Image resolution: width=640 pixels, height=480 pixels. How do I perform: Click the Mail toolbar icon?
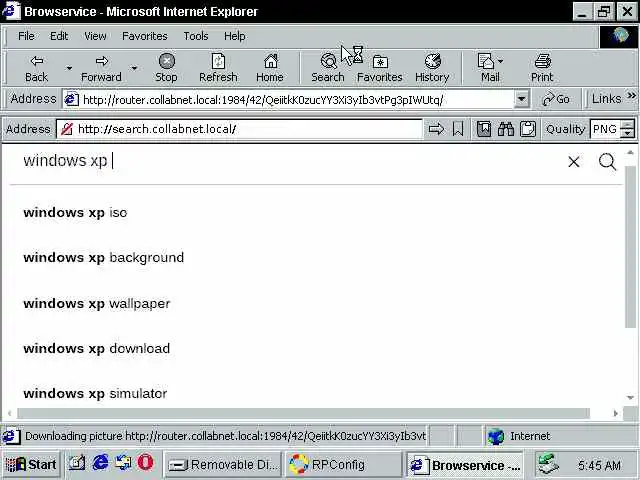490,68
